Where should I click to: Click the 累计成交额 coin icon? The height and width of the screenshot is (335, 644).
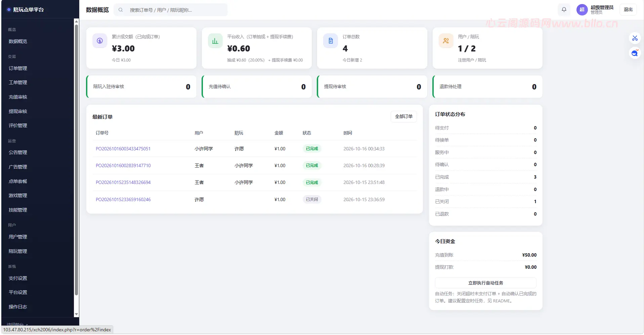click(x=100, y=41)
